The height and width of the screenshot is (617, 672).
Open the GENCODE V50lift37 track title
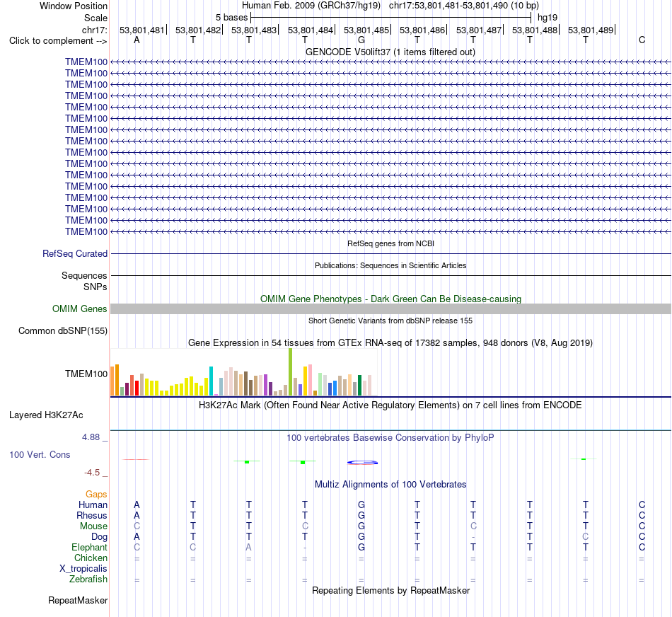390,52
